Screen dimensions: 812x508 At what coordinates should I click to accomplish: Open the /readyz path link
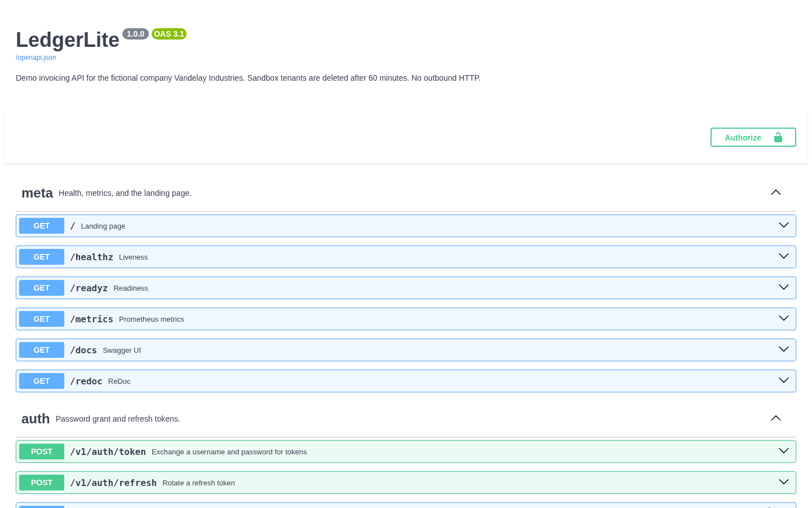click(x=89, y=288)
